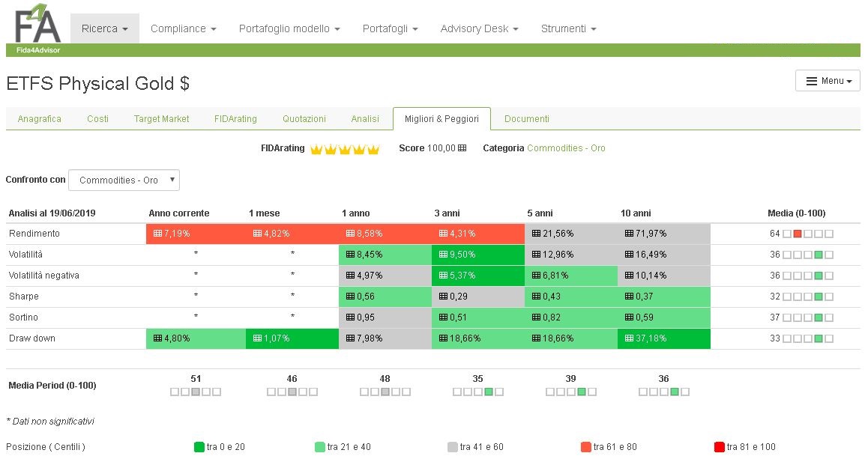Click table icon beside 16,49% Volatilità
868x459 pixels.
(630, 255)
